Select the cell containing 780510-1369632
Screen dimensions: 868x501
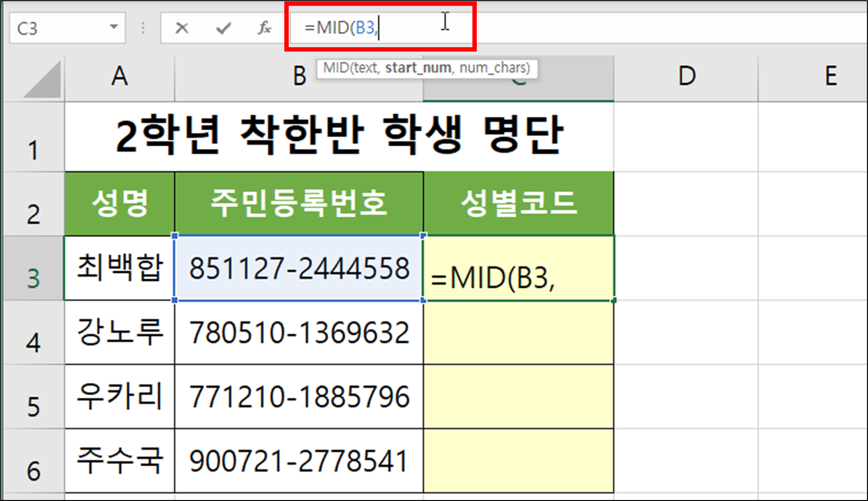click(298, 333)
